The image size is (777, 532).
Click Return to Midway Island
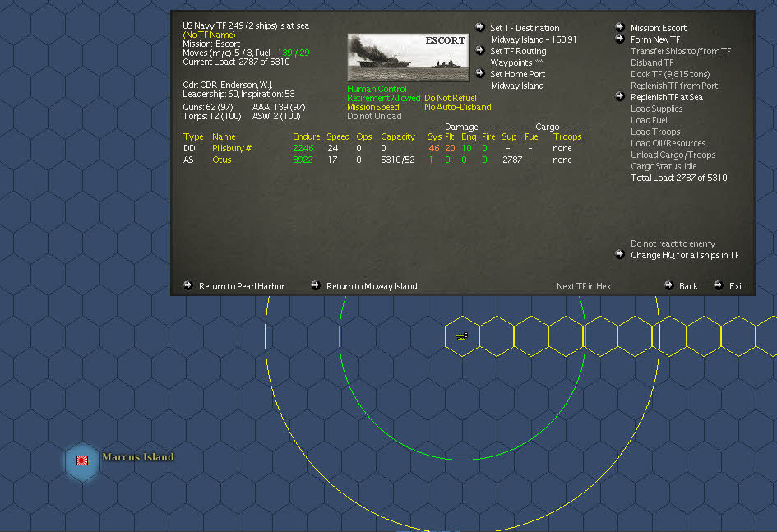(372, 286)
